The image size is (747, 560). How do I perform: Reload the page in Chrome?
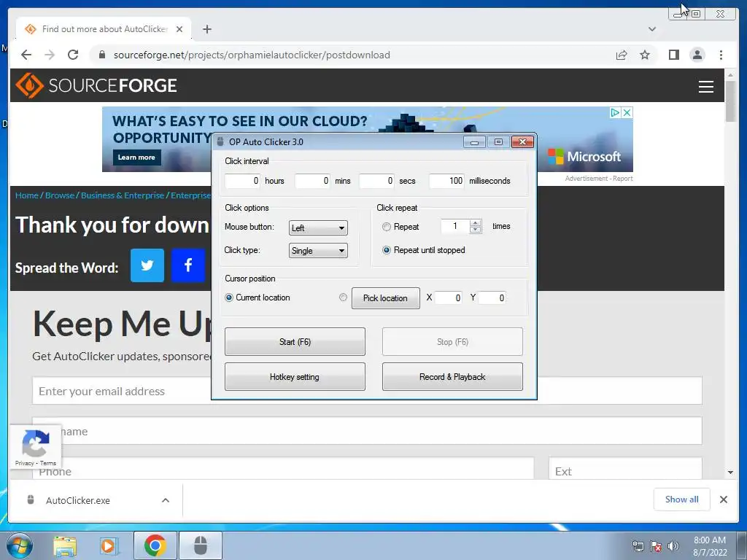(x=73, y=55)
